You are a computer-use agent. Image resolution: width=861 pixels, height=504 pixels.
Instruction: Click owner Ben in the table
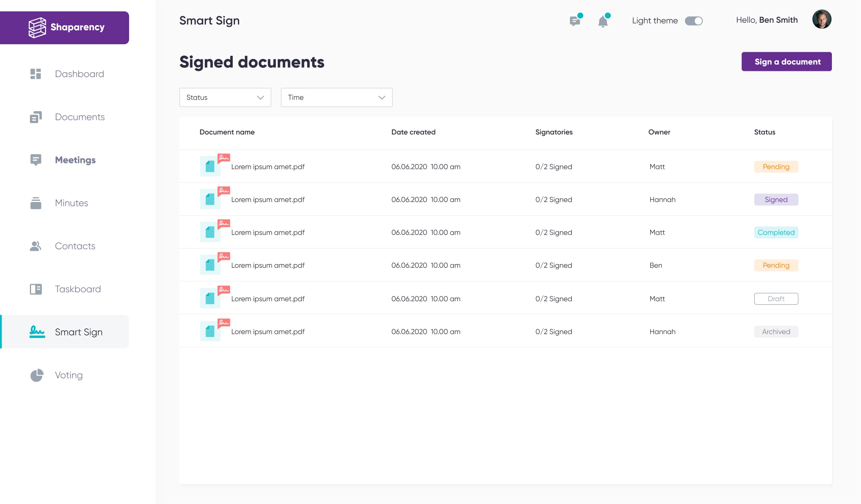655,265
